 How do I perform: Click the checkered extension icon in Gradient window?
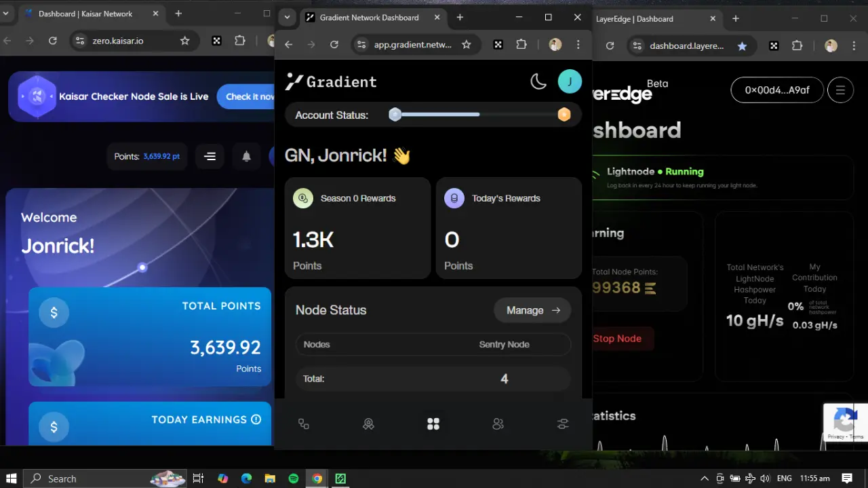coord(498,45)
